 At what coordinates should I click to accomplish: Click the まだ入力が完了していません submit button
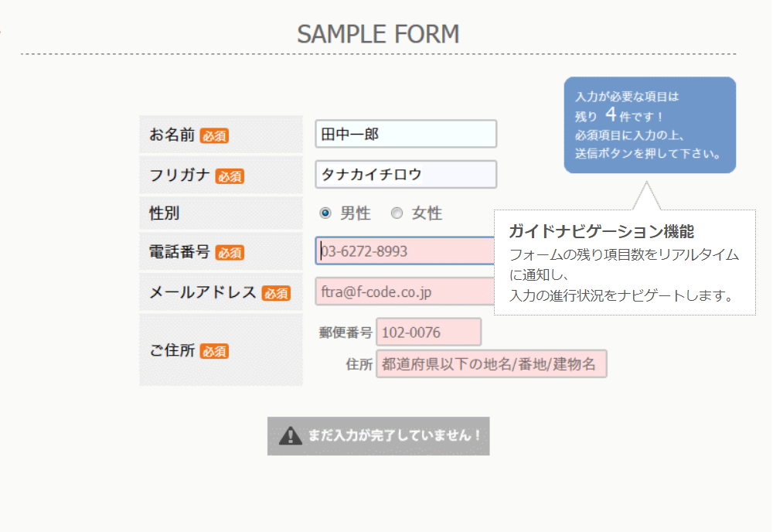(379, 435)
